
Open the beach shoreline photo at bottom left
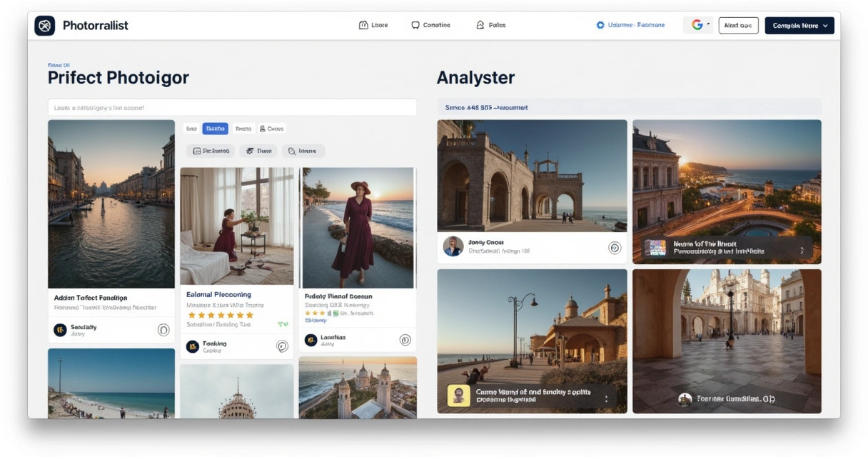click(111, 383)
